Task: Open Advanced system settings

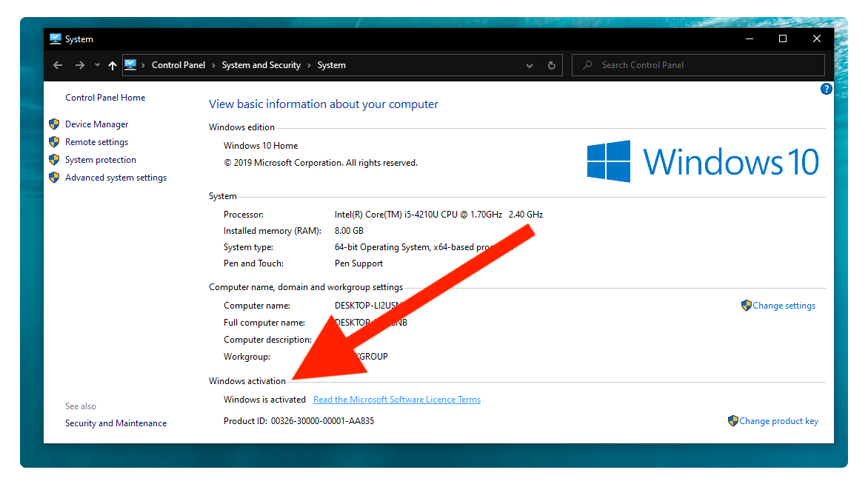Action: pyautogui.click(x=116, y=177)
